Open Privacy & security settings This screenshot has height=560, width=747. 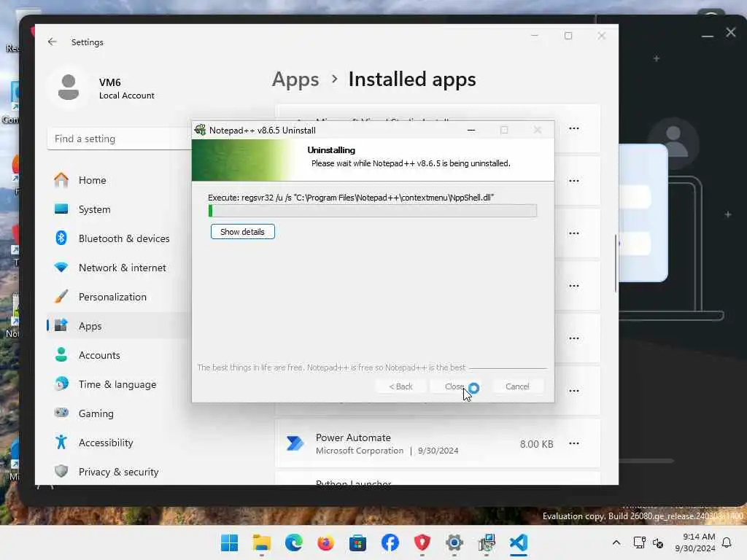pos(119,472)
